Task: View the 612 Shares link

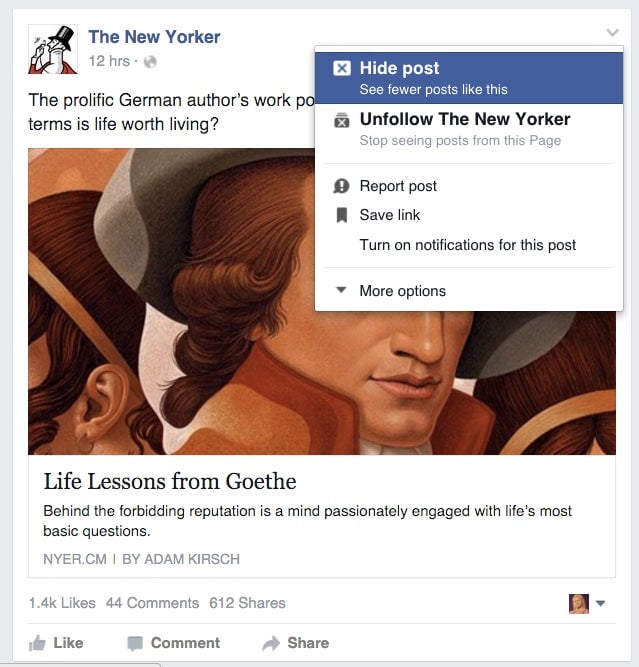Action: point(247,603)
